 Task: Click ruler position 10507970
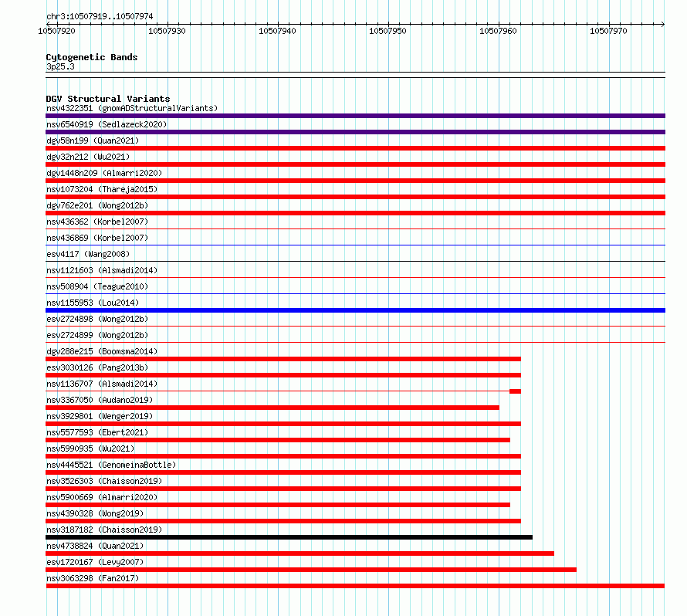click(608, 31)
